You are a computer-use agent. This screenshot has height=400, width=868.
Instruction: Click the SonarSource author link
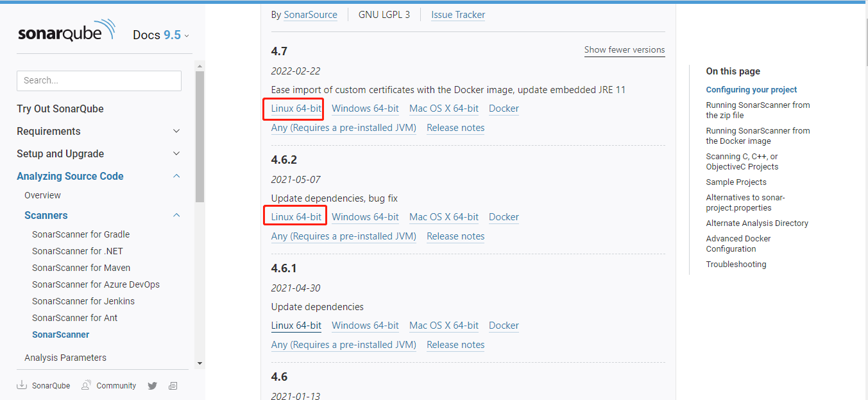coord(311,15)
